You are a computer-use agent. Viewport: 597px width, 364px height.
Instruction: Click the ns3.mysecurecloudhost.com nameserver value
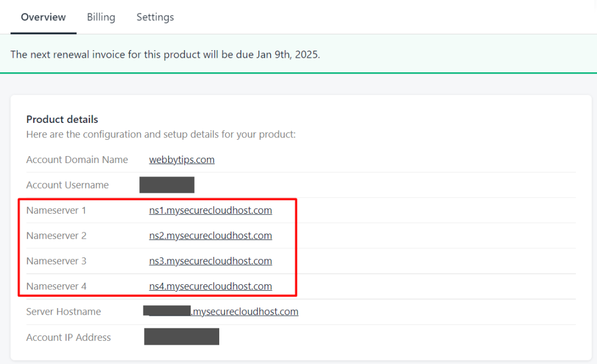point(210,261)
